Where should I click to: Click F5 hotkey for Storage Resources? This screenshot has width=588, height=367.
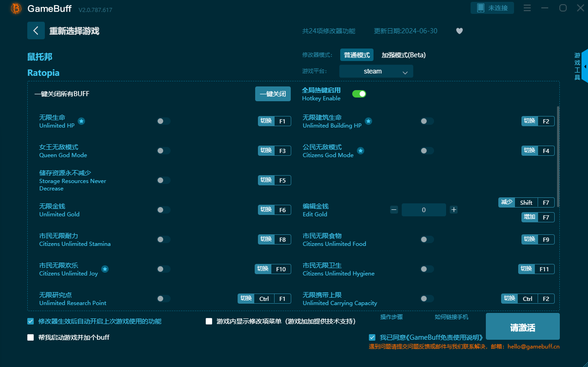(x=275, y=180)
